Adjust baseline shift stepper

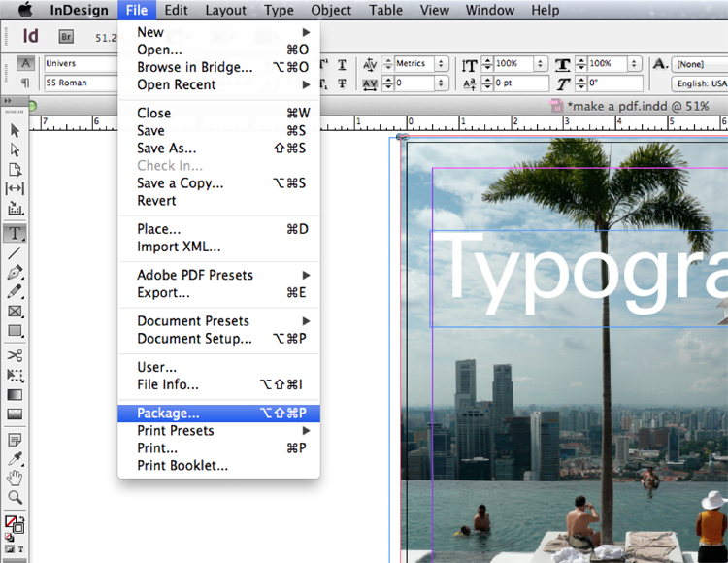click(x=487, y=83)
